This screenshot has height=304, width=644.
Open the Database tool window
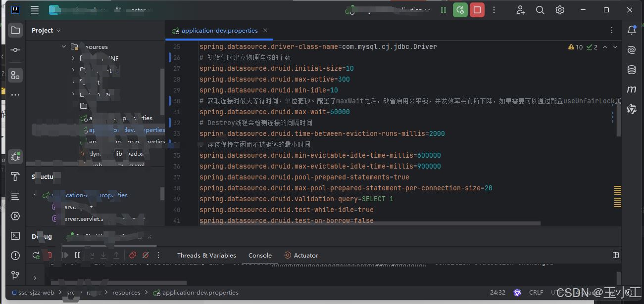(632, 70)
